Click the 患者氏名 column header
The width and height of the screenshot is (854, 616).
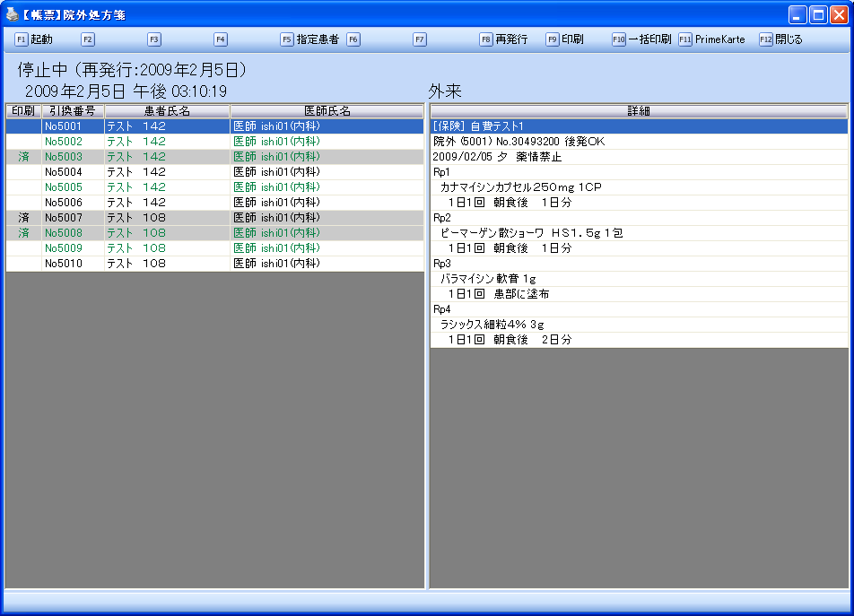click(x=167, y=111)
